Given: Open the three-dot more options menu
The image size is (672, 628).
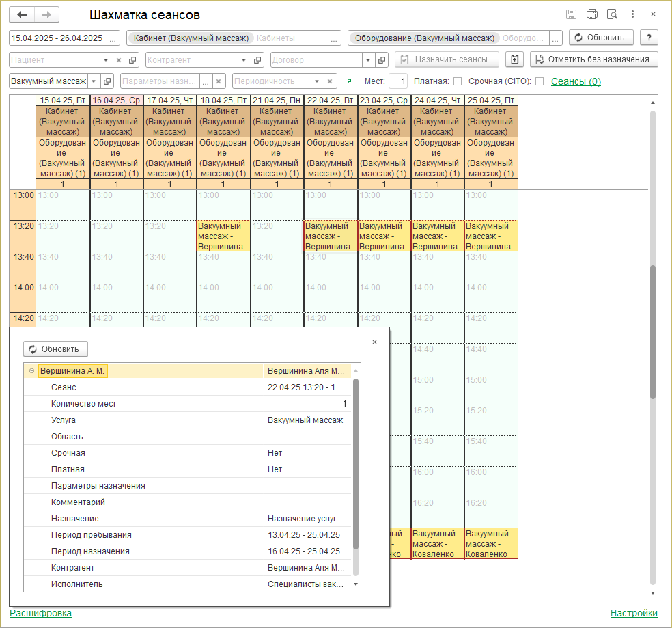Looking at the screenshot, I should 633,14.
